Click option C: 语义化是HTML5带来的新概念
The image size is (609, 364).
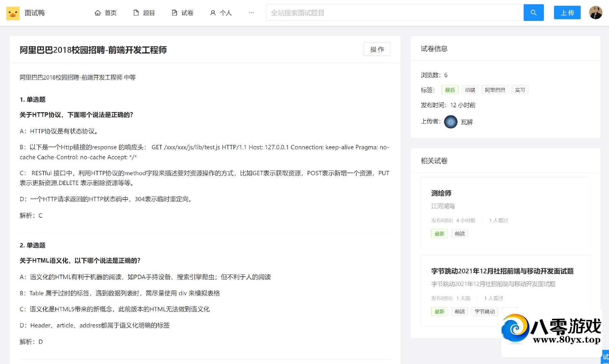coord(115,309)
